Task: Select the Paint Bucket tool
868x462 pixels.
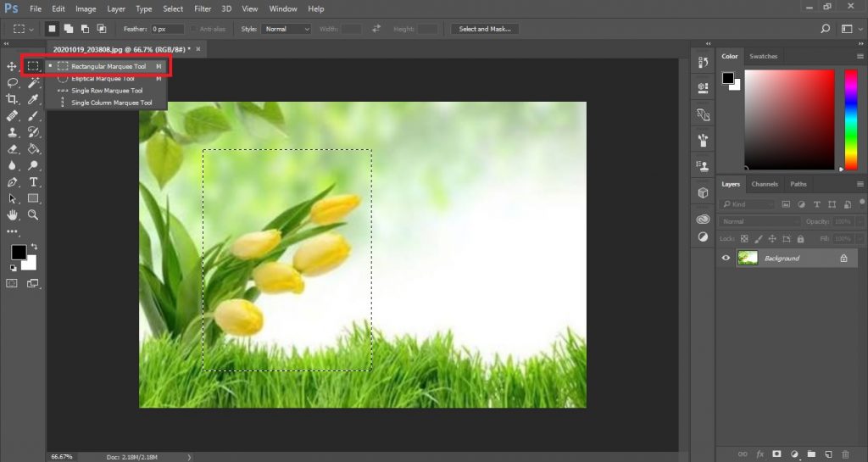Action: (33, 149)
